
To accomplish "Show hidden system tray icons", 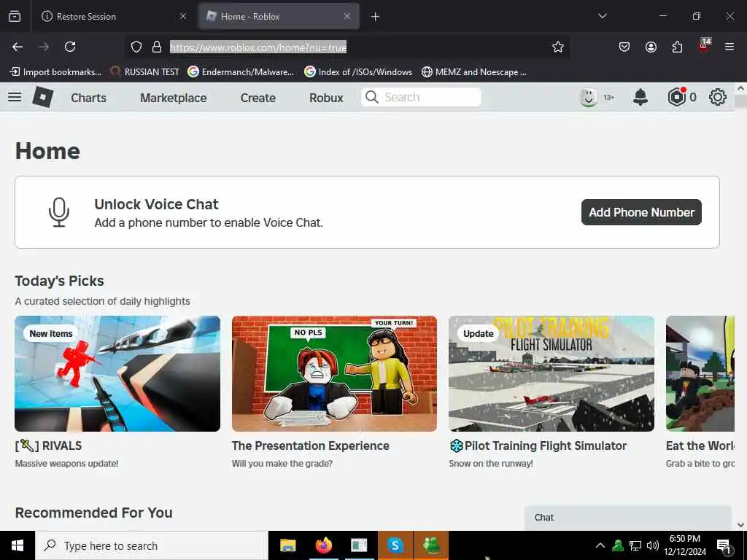I will click(x=600, y=545).
